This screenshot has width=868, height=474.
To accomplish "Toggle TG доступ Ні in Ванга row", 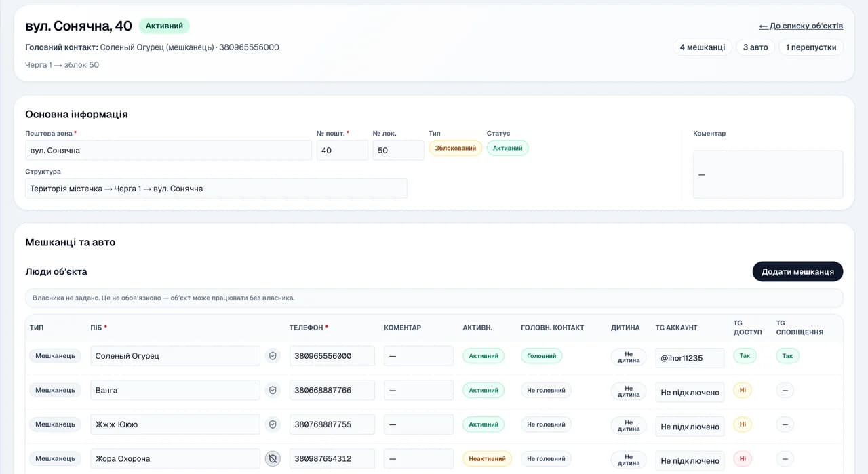I will [x=743, y=390].
